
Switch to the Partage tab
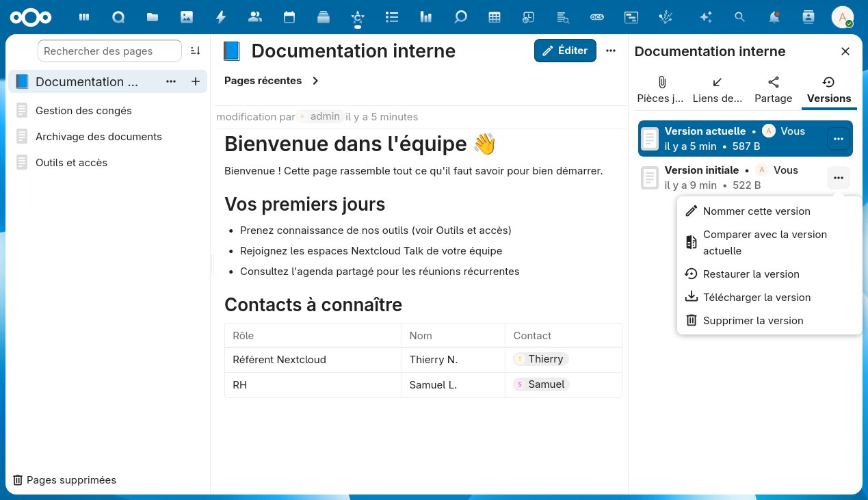pyautogui.click(x=773, y=90)
